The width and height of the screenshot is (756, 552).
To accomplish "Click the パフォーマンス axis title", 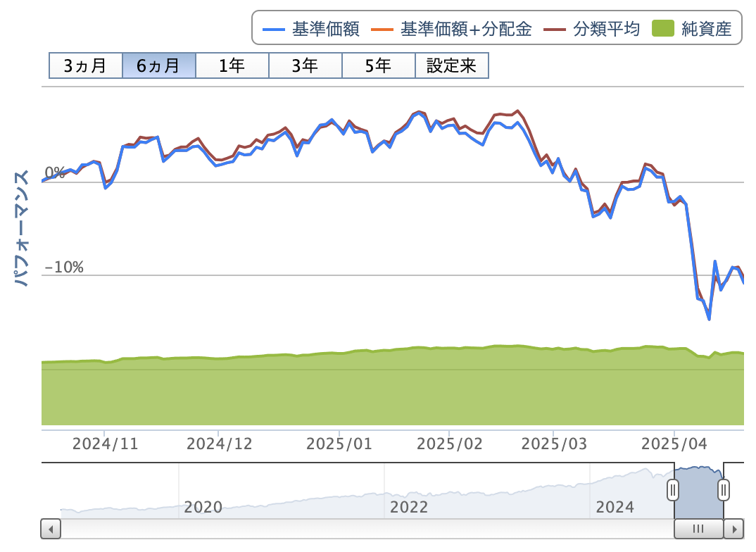I will pyautogui.click(x=21, y=228).
